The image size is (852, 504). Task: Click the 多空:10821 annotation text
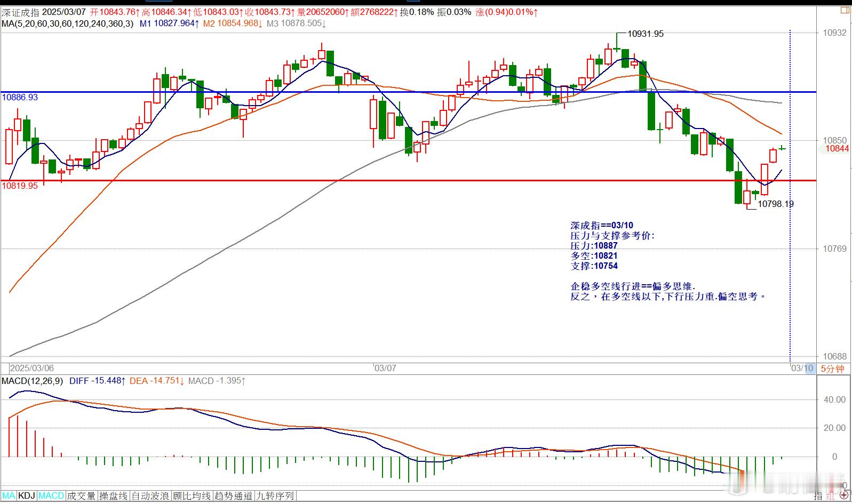(594, 255)
